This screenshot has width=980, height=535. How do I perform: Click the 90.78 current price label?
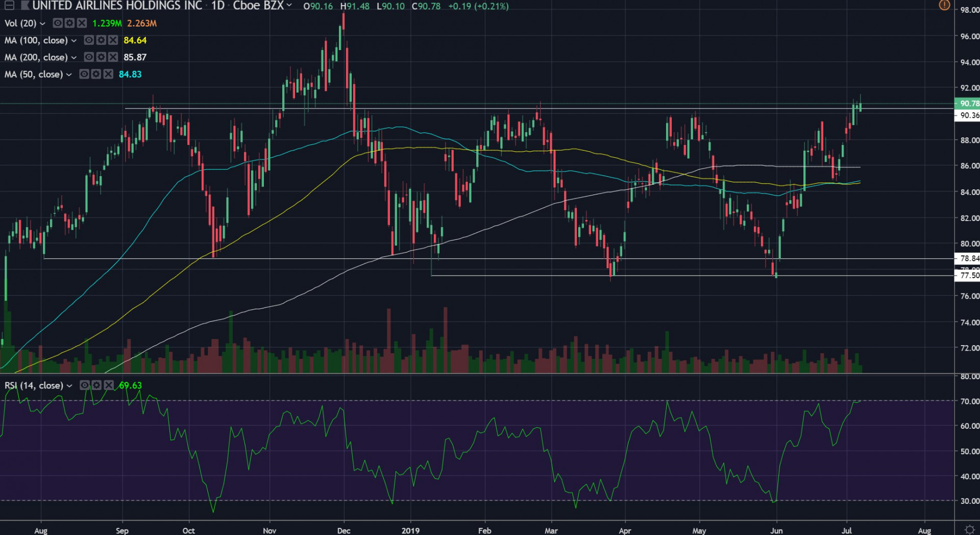[x=968, y=104]
